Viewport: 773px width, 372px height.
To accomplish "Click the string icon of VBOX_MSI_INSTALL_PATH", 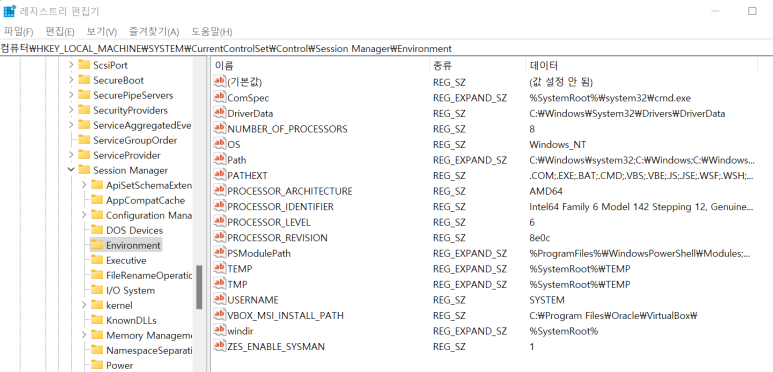I will tap(220, 315).
